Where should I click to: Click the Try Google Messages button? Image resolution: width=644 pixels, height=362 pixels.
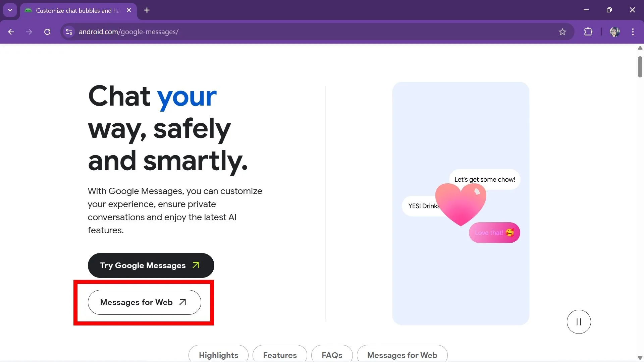[x=151, y=265]
